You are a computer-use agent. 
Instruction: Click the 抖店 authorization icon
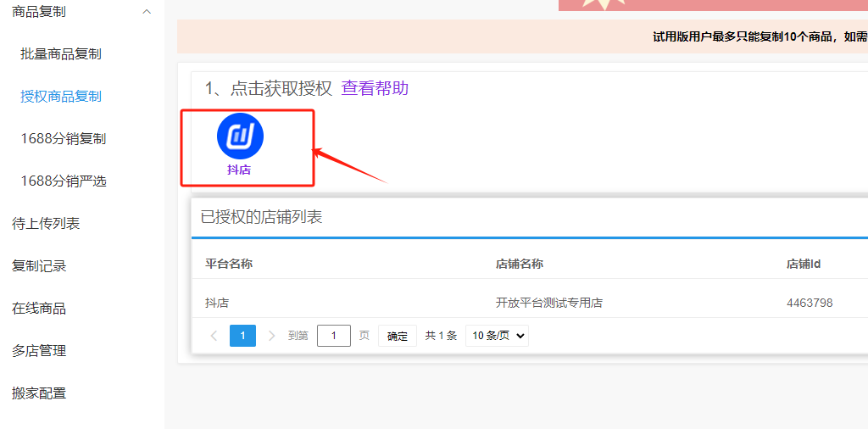pyautogui.click(x=240, y=136)
